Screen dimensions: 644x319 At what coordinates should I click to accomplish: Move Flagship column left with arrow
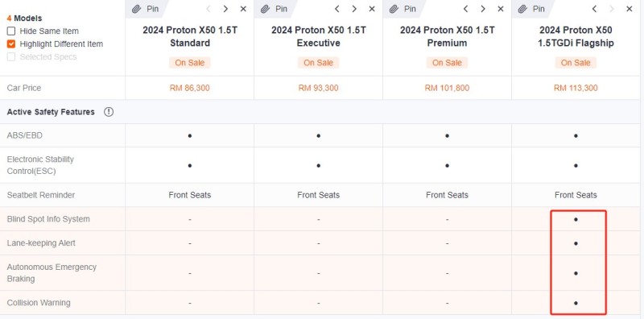point(594,9)
